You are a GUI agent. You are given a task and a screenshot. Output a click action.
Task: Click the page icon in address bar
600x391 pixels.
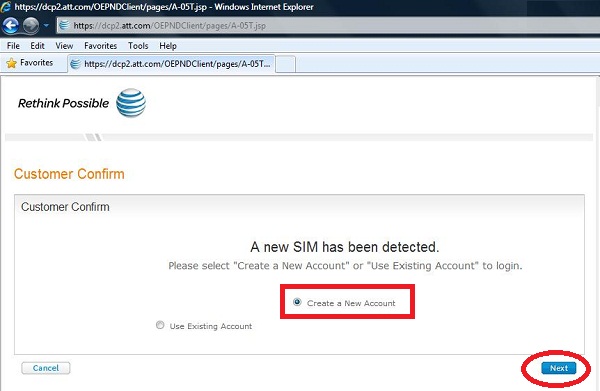coord(64,25)
